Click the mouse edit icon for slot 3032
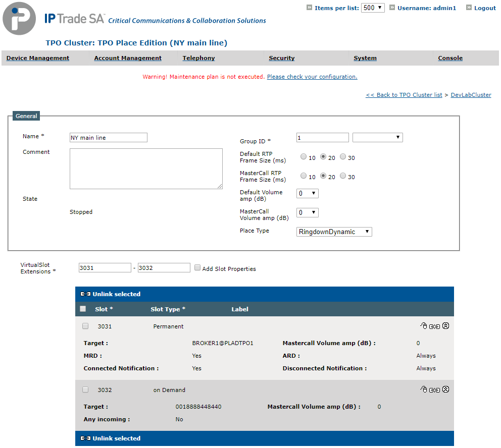The image size is (501, 448). tap(423, 389)
